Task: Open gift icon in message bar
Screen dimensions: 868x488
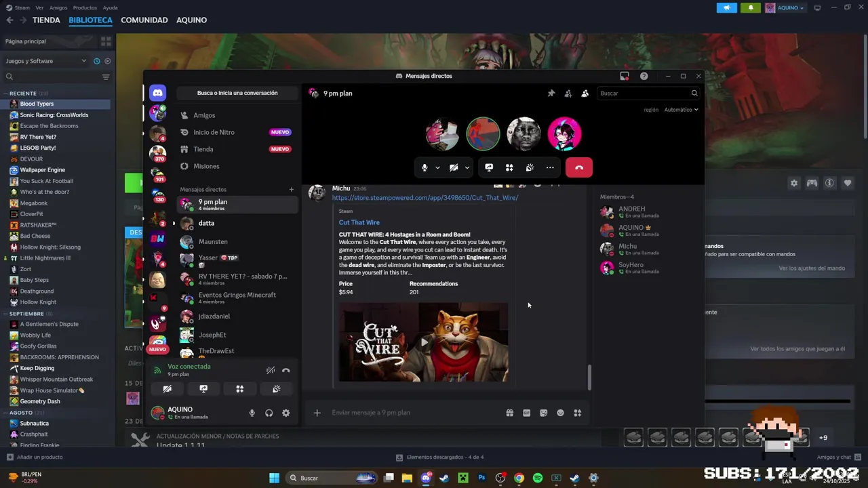Action: 509,413
